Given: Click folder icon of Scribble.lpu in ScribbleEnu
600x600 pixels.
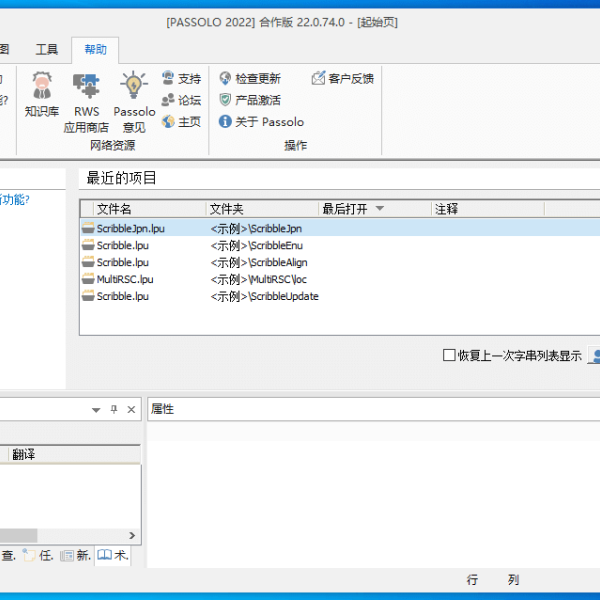Looking at the screenshot, I should 88,245.
